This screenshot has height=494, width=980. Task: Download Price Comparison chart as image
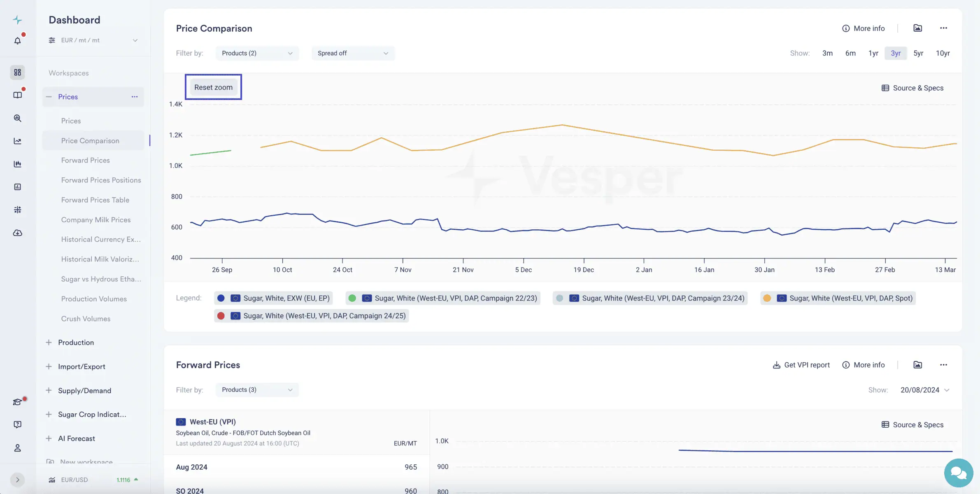click(x=918, y=28)
